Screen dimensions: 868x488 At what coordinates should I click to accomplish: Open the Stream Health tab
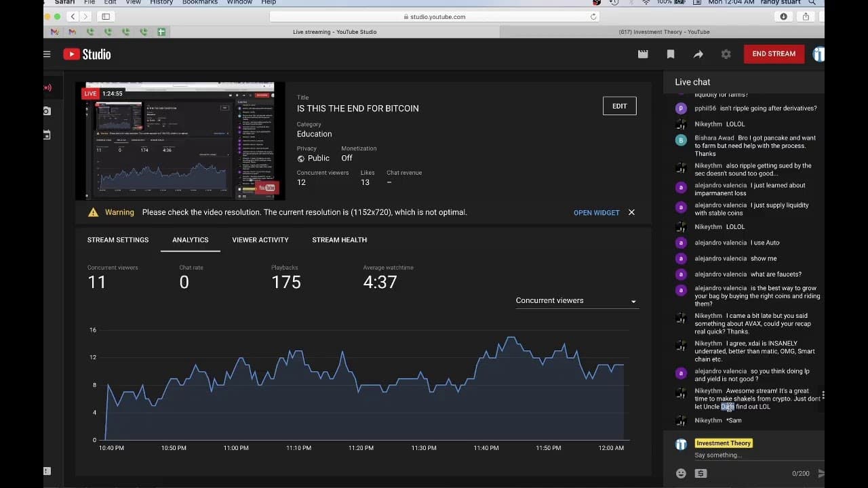pos(339,240)
